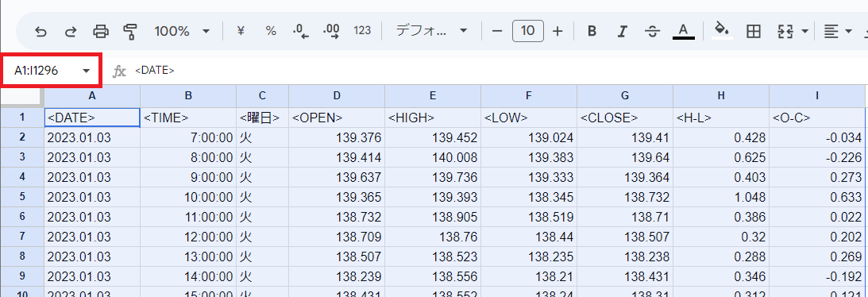
Task: Open the 100% zoom dropdown
Action: (182, 32)
